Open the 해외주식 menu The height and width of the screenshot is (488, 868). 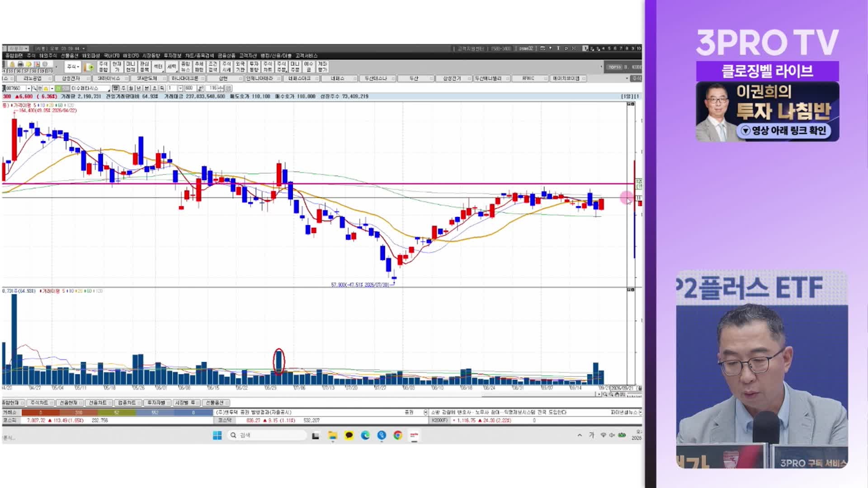(47, 56)
